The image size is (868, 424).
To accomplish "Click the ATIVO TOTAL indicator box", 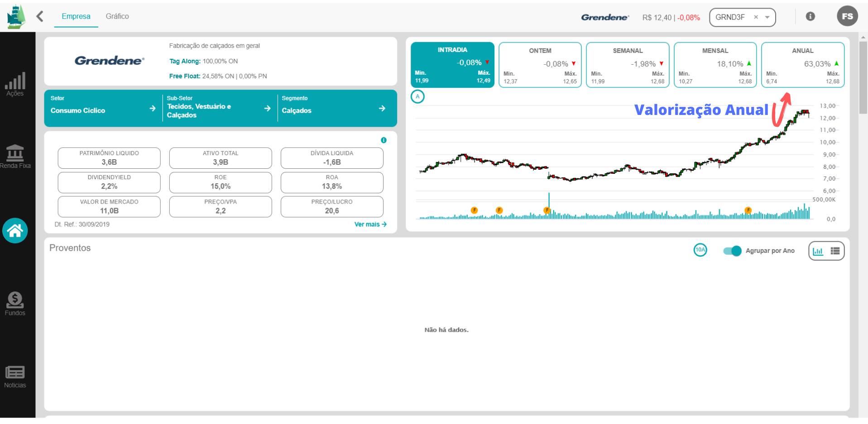I will pos(221,158).
